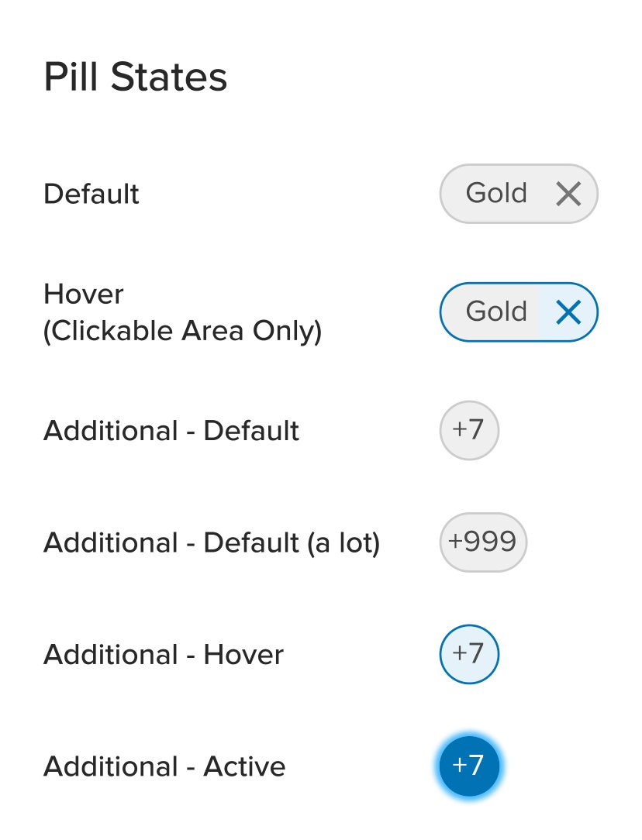Screen dimensions: 642x840
Task: Click the word Pill in the heading
Action: click(71, 77)
